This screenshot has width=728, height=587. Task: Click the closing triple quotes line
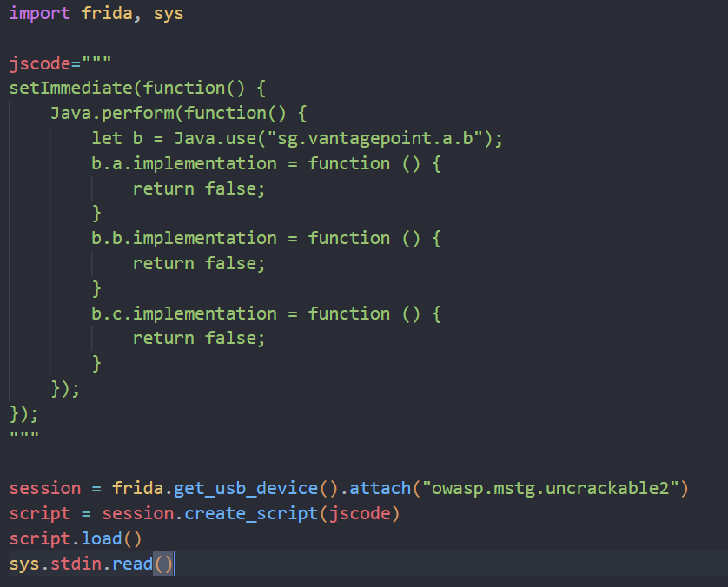click(x=24, y=435)
